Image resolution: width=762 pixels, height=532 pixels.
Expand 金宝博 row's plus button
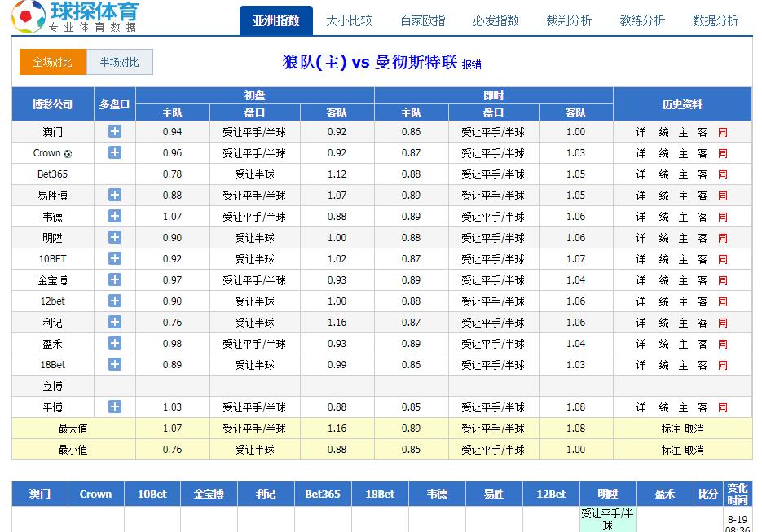115,279
